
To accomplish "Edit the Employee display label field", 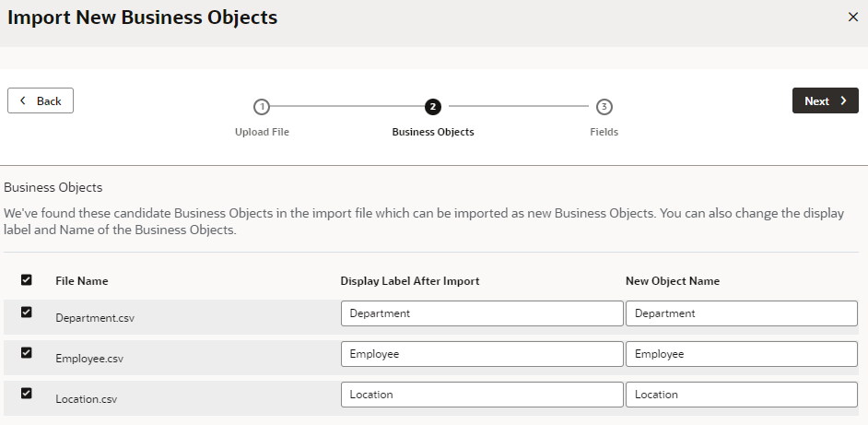I will click(x=481, y=354).
